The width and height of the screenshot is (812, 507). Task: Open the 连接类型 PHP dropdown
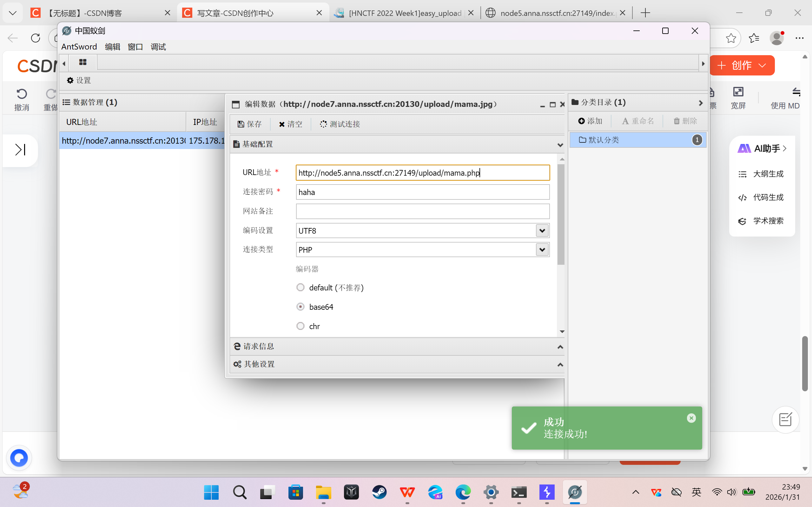pyautogui.click(x=542, y=250)
